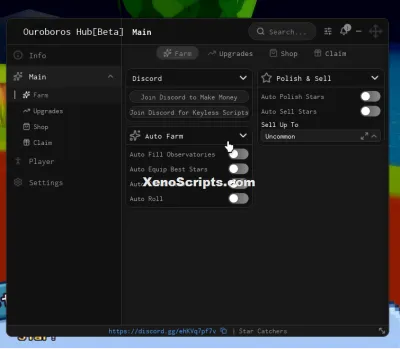Click the Star Catchers footer text
The image size is (400, 364).
263,331
